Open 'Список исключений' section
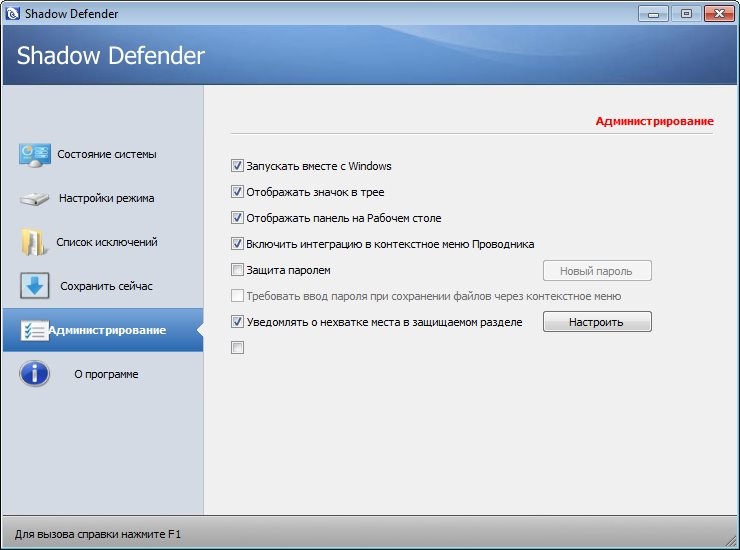Image resolution: width=740 pixels, height=550 pixels. point(106,242)
